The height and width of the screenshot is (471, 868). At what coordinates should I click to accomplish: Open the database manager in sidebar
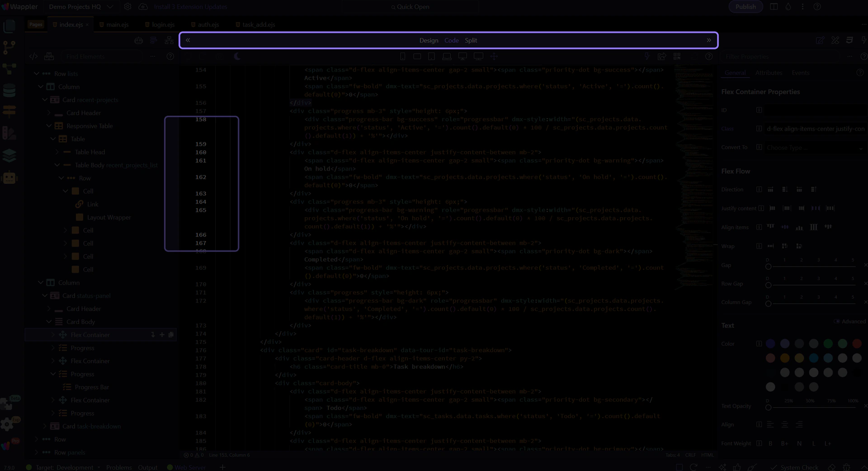tap(9, 90)
